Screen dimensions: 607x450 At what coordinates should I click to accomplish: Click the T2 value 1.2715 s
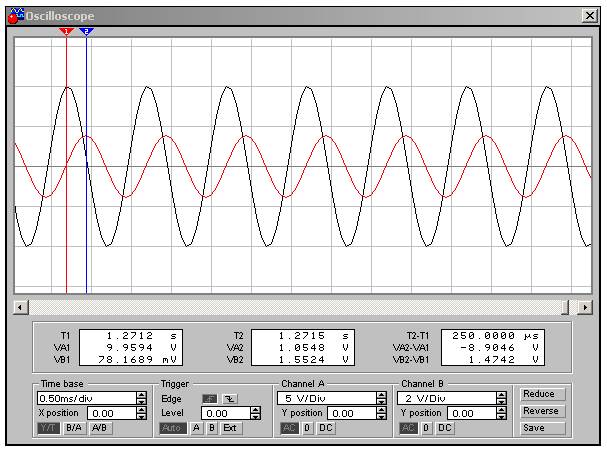click(x=314, y=335)
